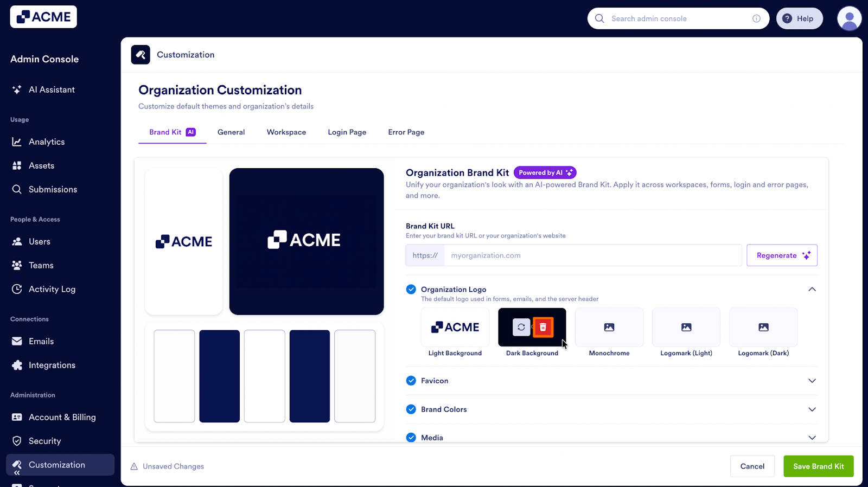Click the Emails envelope icon
The image size is (868, 487).
17,341
